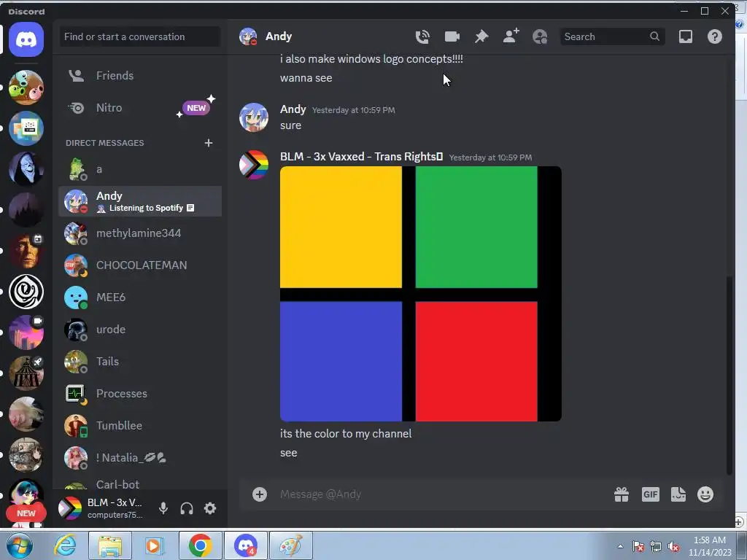Open Discord help
Screen dimensions: 747x560
point(715,36)
